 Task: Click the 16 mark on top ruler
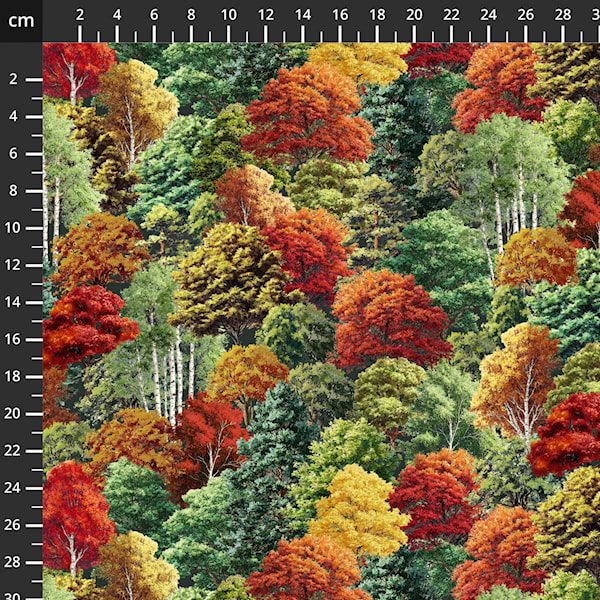point(340,15)
